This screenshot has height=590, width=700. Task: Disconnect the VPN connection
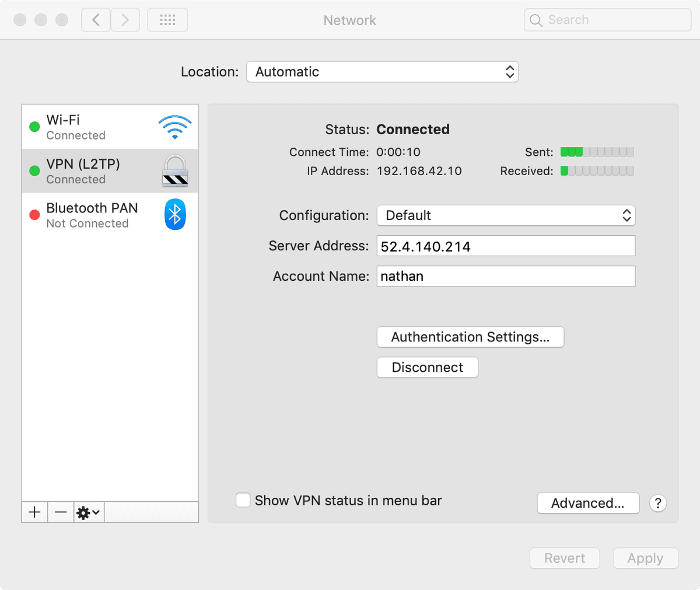[427, 367]
